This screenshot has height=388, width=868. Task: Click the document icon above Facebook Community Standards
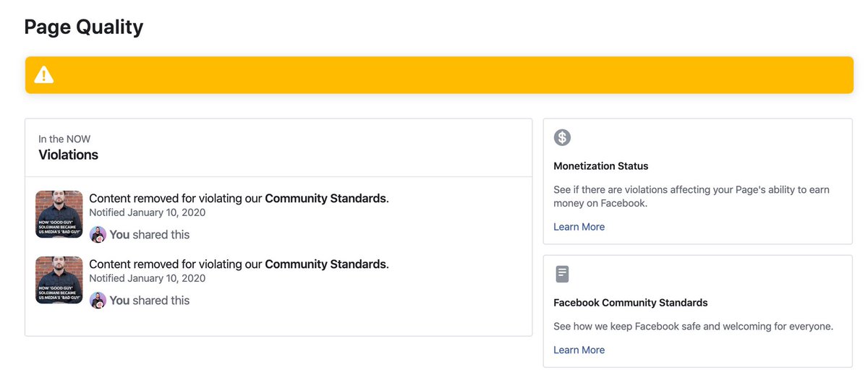562,274
